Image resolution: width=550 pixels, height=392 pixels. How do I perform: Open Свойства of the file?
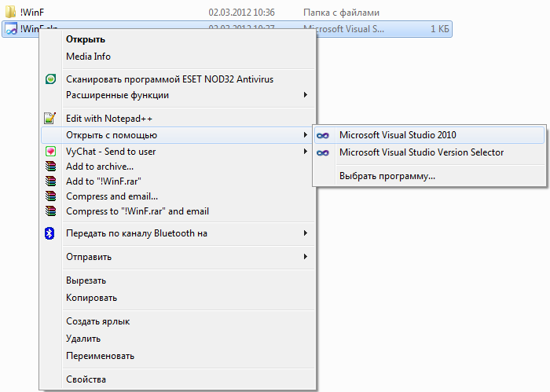[x=178, y=379]
